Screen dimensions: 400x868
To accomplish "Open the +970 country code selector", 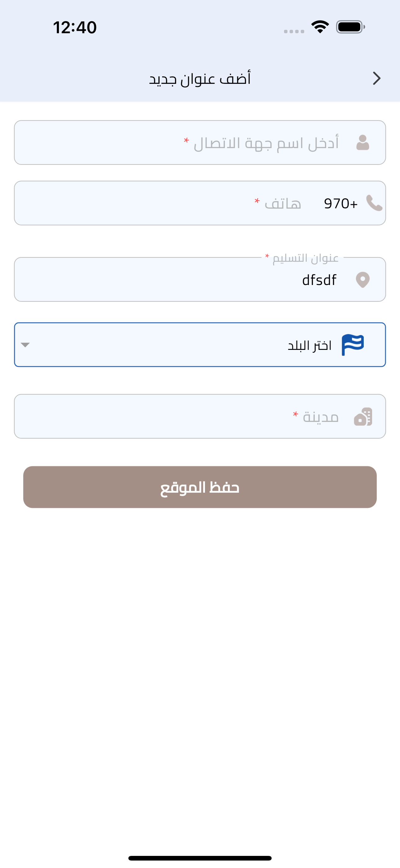I will [340, 204].
